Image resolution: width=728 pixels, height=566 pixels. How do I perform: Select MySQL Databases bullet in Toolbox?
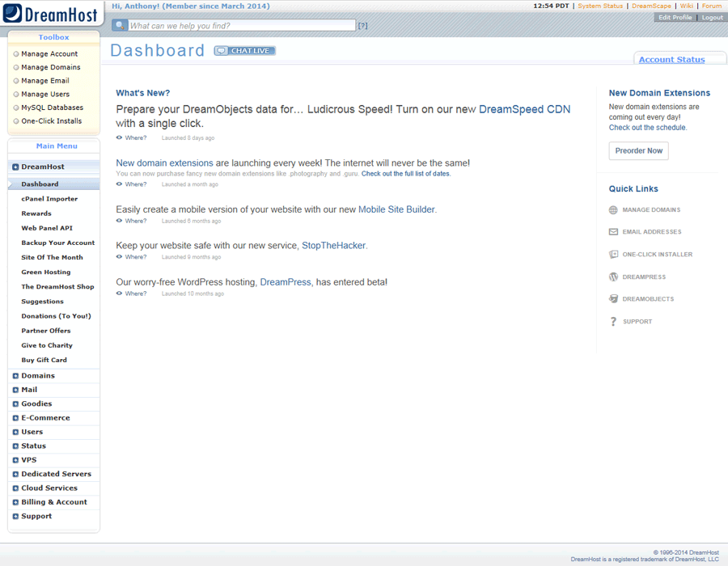coord(16,108)
